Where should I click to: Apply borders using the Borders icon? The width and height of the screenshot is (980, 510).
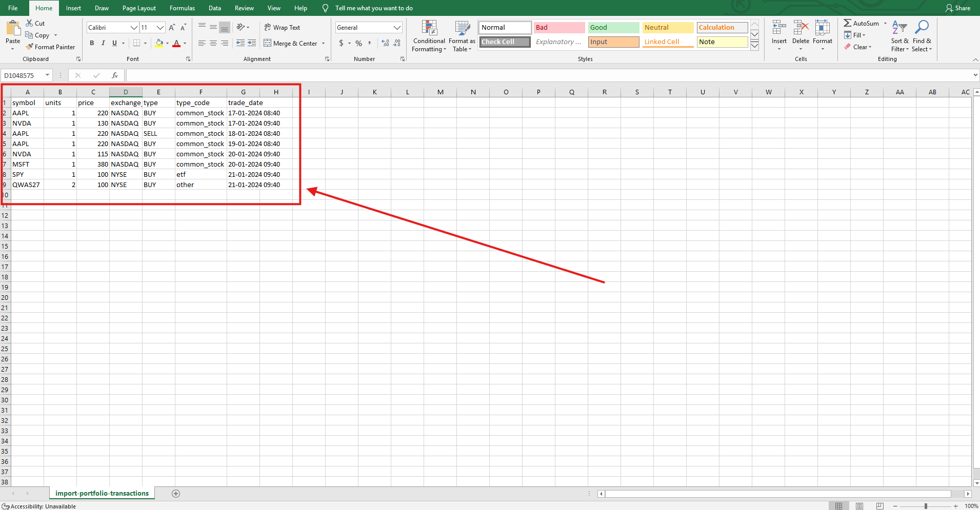pyautogui.click(x=136, y=43)
